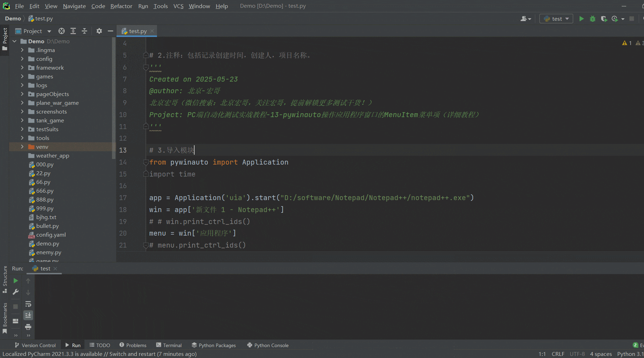
Task: Click the 1:1 cursor position status
Action: click(542, 354)
